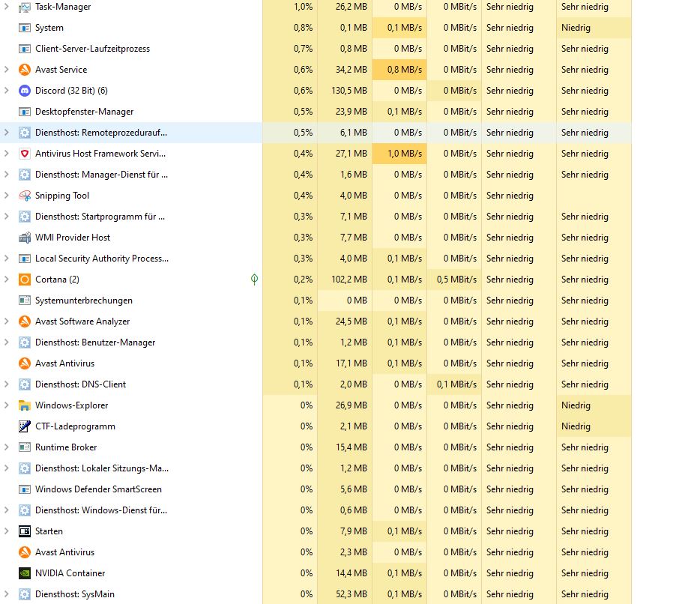Click the 0 MB memory value for Systemunterbrechungen

coord(357,301)
